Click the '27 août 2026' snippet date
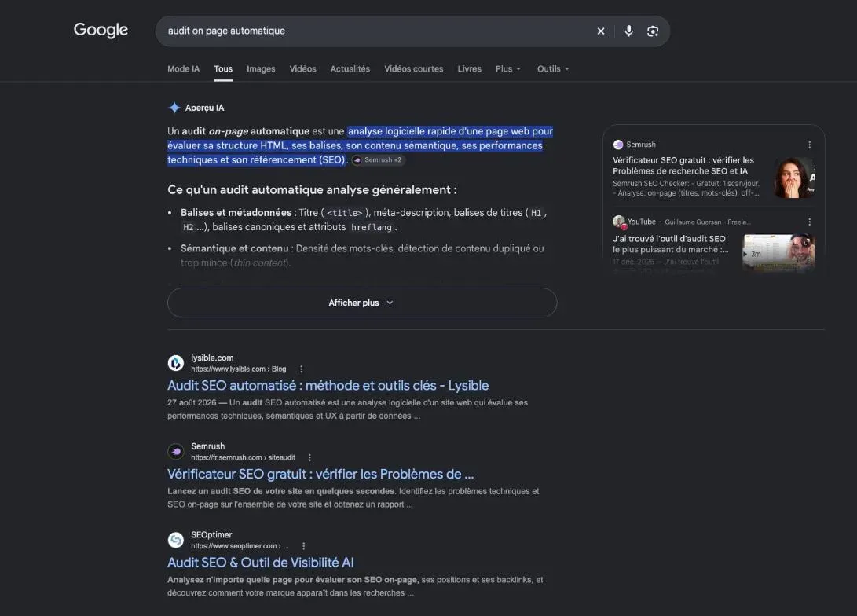Image resolution: width=857 pixels, height=616 pixels. click(x=192, y=402)
